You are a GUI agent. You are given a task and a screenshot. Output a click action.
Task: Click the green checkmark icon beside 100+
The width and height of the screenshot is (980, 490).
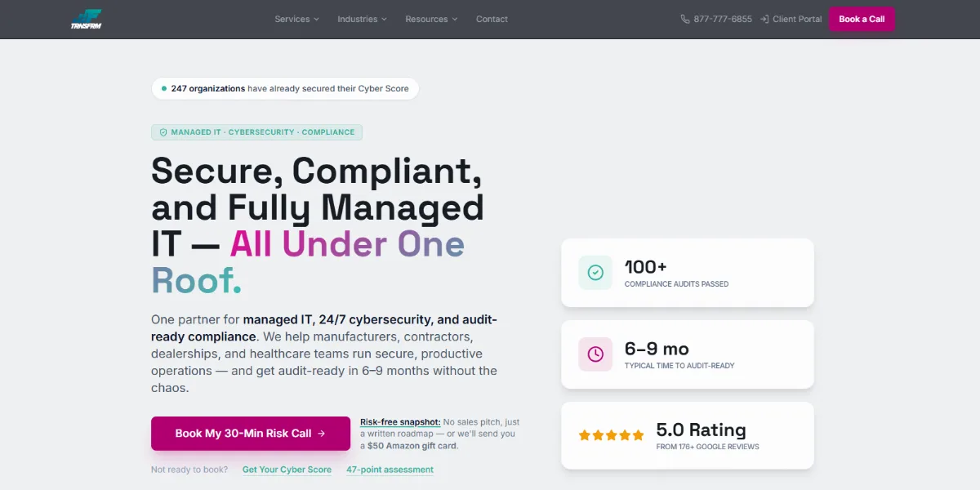595,273
